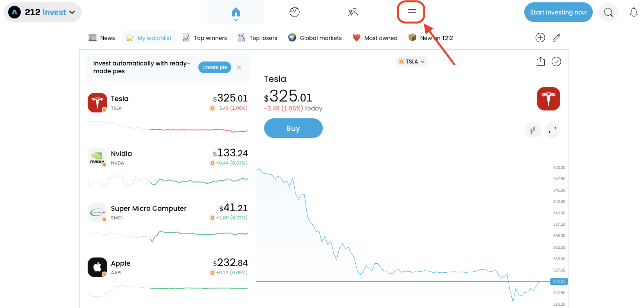Screen dimensions: 644x308
Task: Open the TSLA ticker dropdown
Action: click(x=412, y=62)
